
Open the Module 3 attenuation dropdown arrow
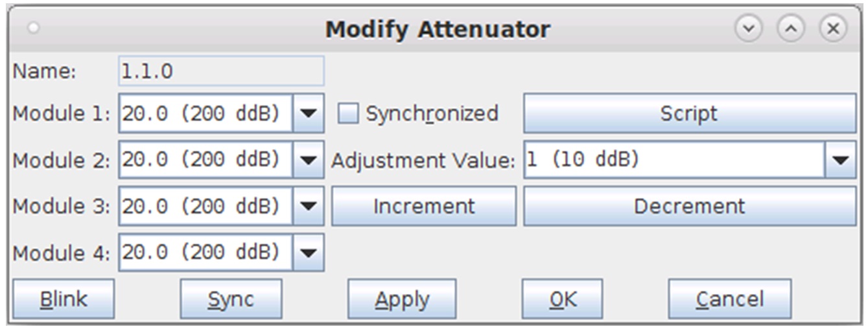click(x=309, y=207)
